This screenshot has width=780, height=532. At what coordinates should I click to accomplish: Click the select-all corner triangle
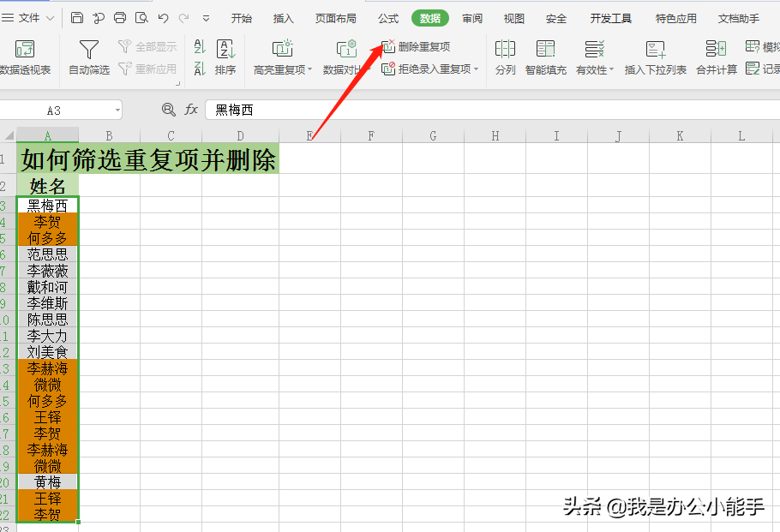pos(9,135)
